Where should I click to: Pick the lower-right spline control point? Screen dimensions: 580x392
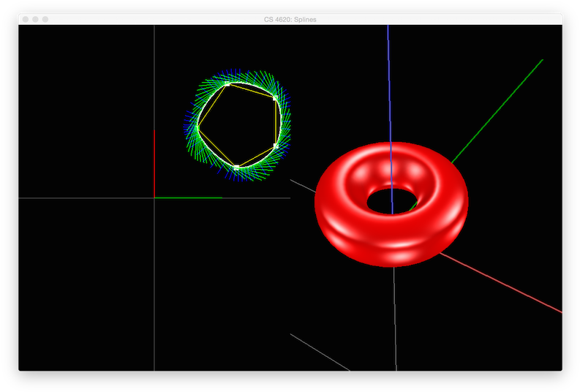coord(276,146)
